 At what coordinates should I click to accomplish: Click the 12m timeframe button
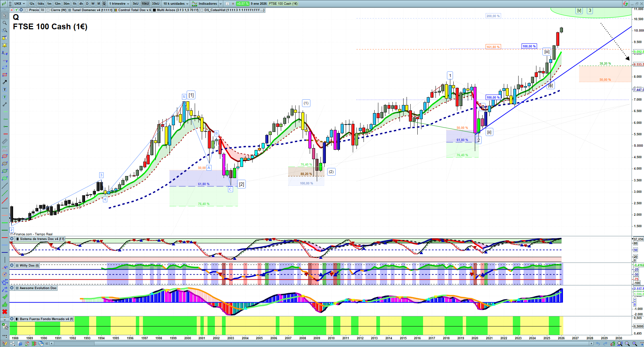[x=58, y=4]
